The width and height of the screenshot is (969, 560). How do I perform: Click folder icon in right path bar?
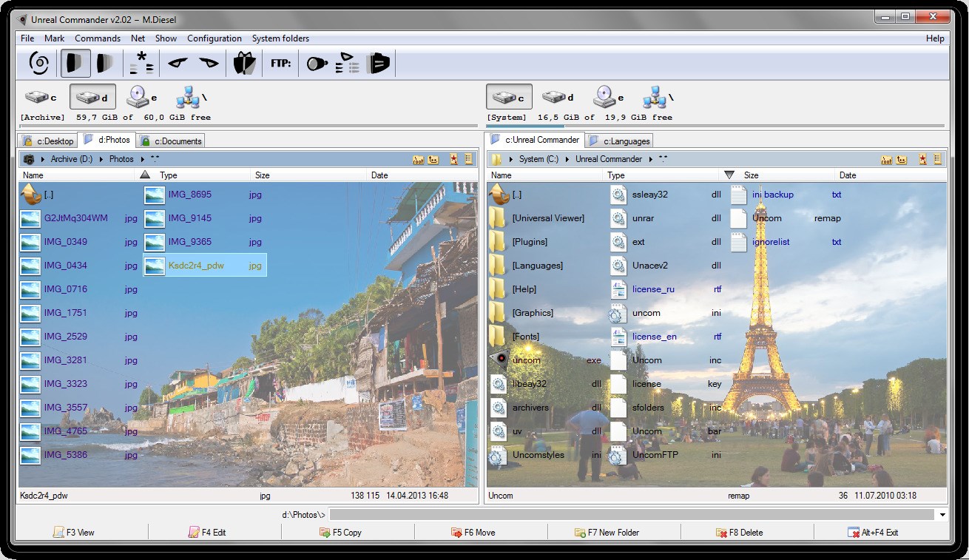pyautogui.click(x=498, y=159)
